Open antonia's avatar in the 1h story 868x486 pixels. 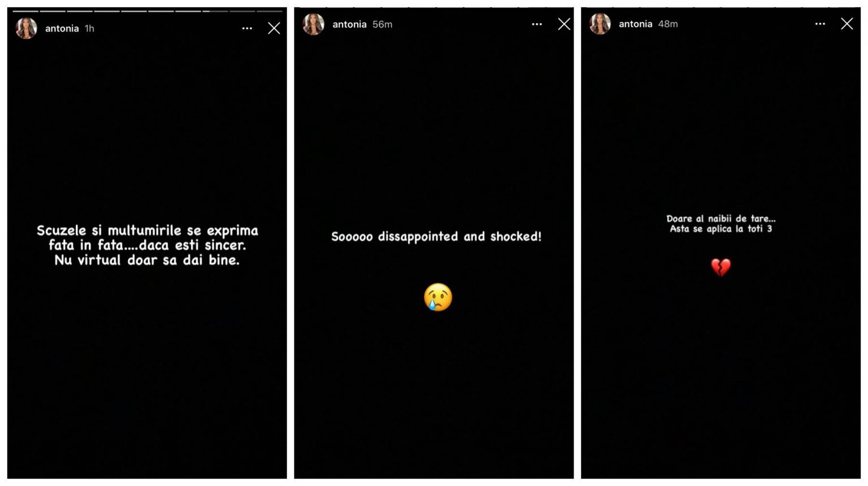point(26,28)
